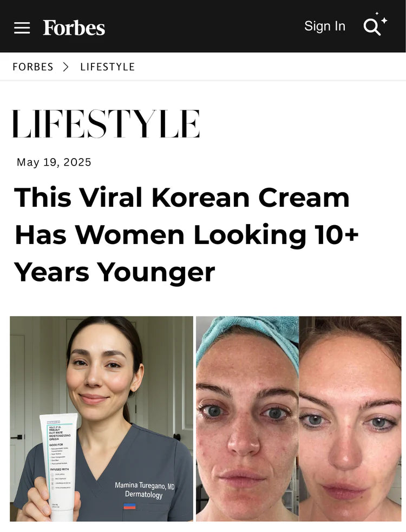Click the Sign In link

(x=324, y=26)
